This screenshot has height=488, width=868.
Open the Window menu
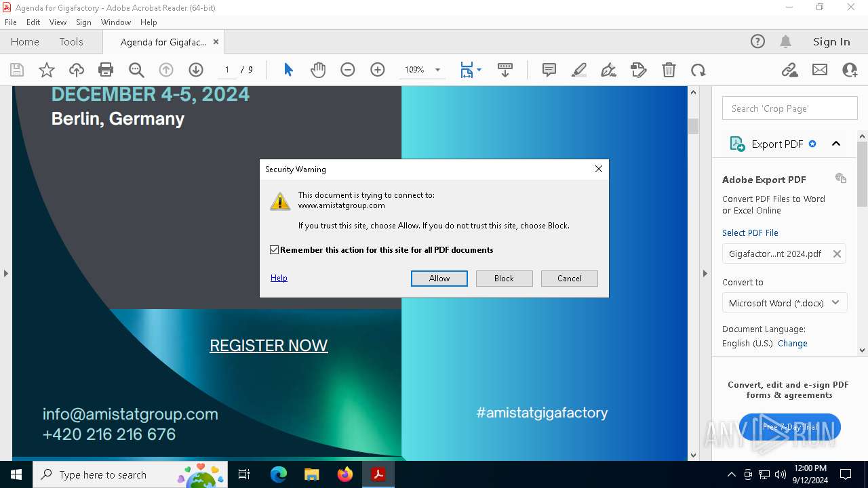click(116, 22)
